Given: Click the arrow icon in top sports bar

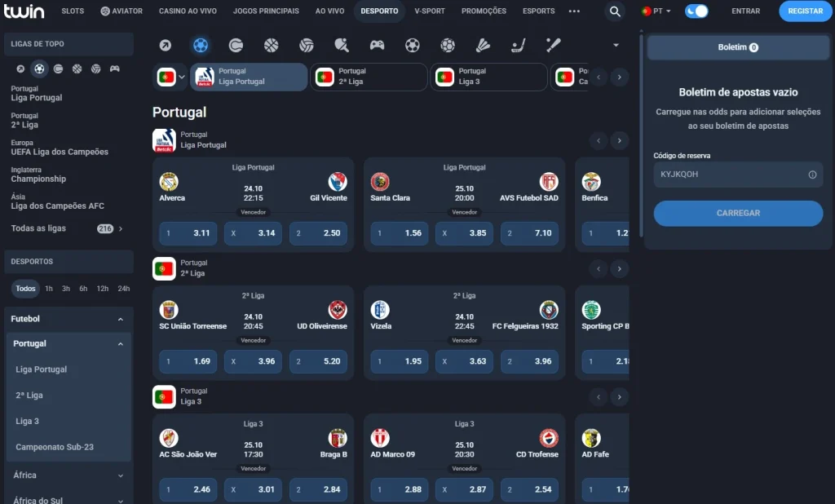Looking at the screenshot, I should point(166,46).
